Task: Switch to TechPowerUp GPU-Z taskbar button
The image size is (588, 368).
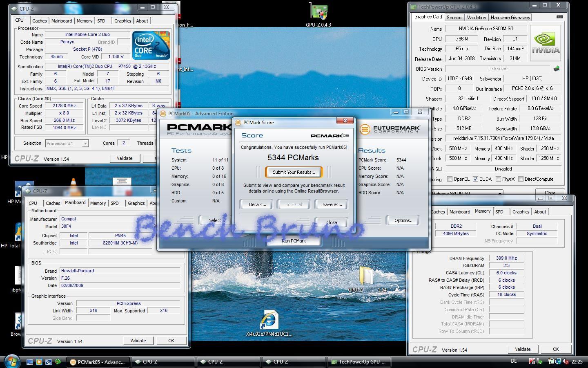Action: click(360, 362)
